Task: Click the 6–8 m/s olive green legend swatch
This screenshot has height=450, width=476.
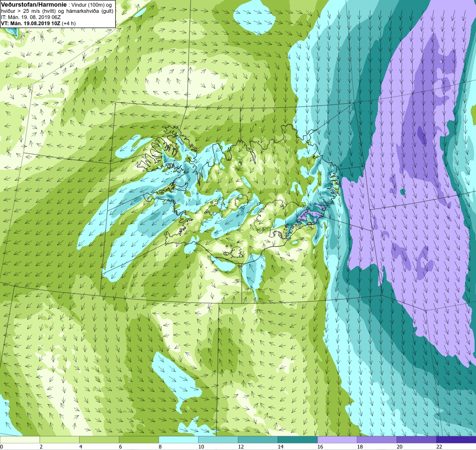Action: [x=139, y=440]
